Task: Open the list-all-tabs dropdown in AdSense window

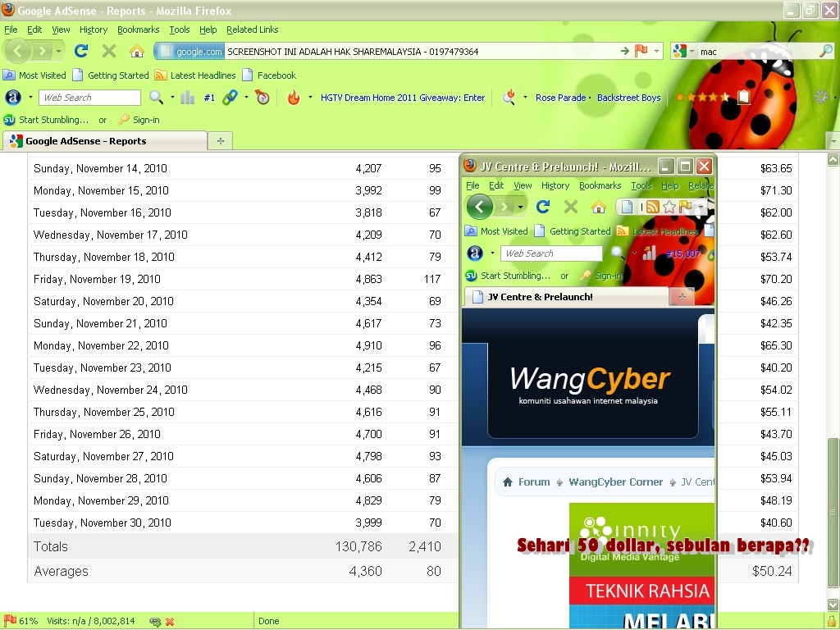Action: click(833, 141)
